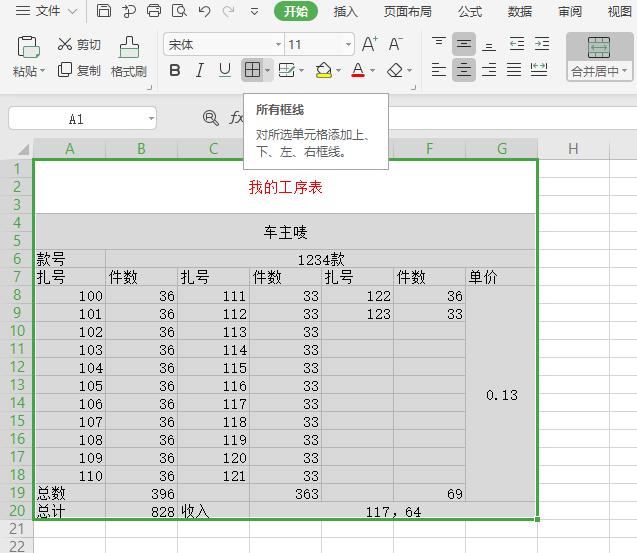Click the income cell 117,64
The height and width of the screenshot is (553, 637).
coord(393,510)
